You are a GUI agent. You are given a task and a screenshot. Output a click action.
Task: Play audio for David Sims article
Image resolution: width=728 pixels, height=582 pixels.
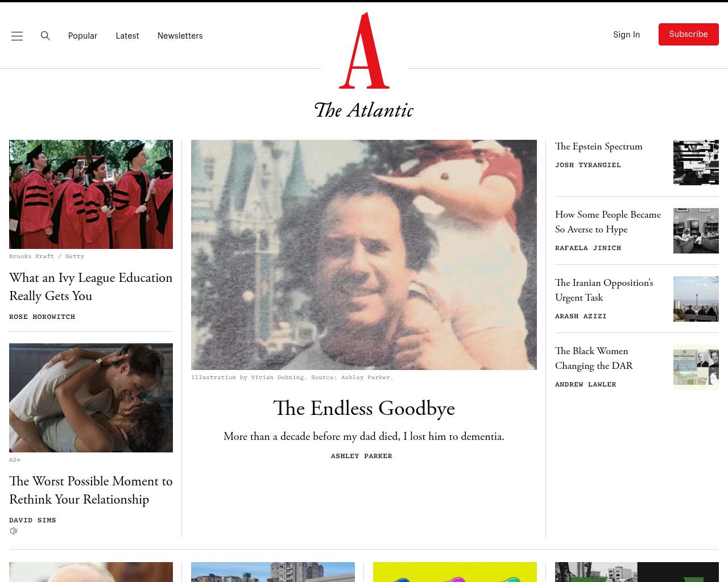click(14, 531)
